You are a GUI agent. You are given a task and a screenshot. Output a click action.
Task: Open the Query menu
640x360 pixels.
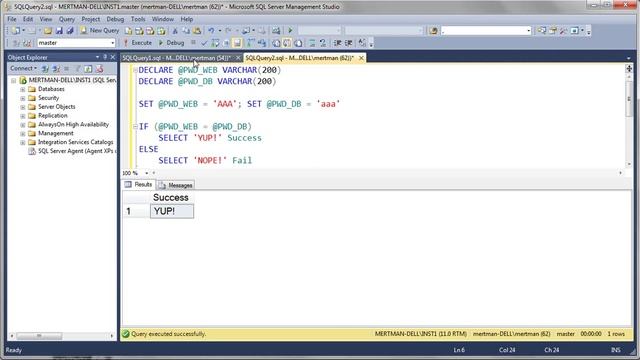tap(67, 19)
